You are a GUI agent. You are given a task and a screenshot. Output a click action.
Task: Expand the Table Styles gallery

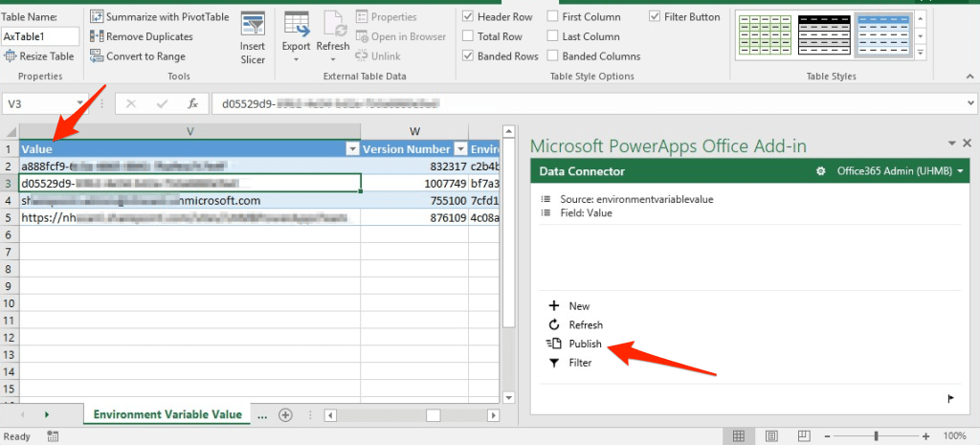920,54
